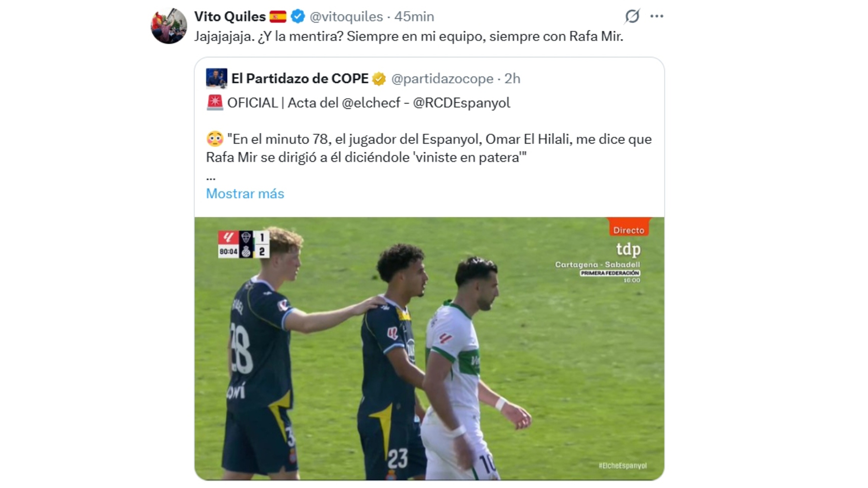Click the gold verified badge
Screen dimensions: 868x488
coord(379,79)
